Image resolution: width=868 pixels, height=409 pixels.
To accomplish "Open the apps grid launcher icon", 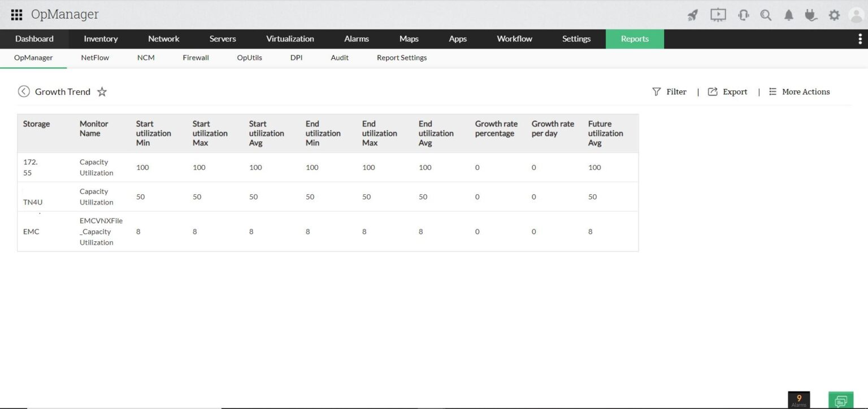I will pos(16,15).
